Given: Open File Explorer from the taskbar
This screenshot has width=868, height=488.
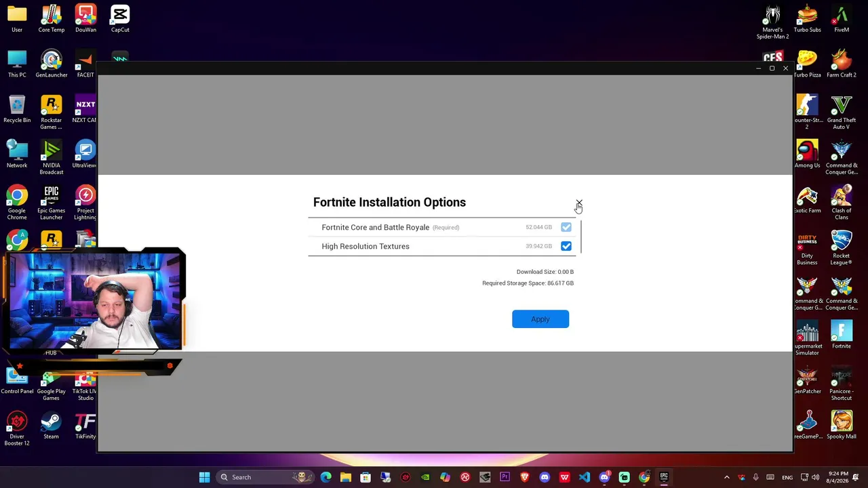Looking at the screenshot, I should tap(346, 477).
